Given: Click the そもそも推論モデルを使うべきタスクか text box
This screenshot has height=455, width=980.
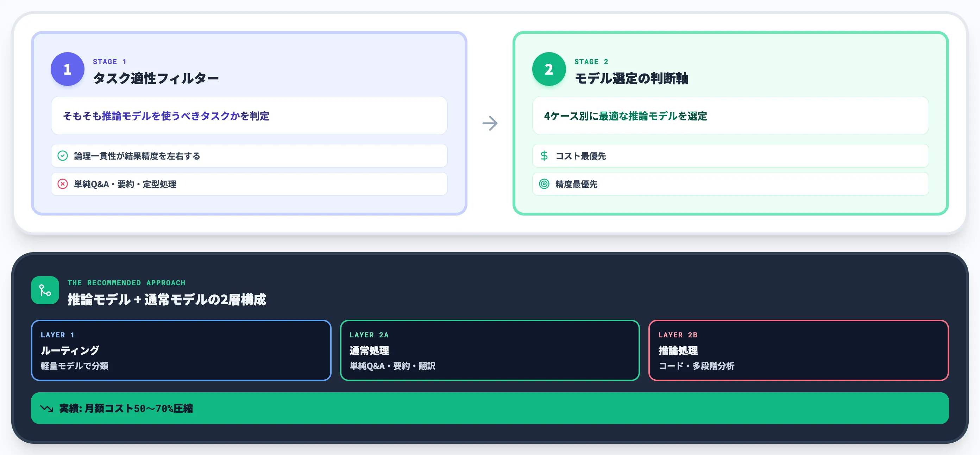Looking at the screenshot, I should [249, 116].
